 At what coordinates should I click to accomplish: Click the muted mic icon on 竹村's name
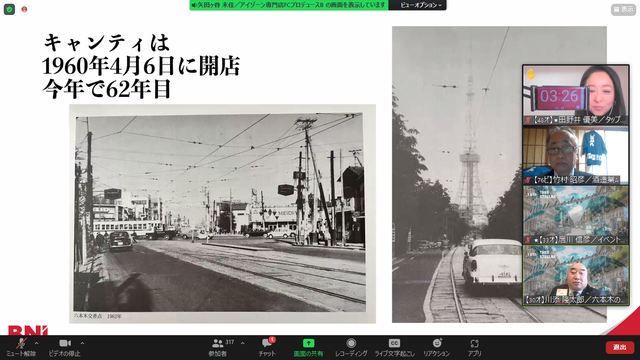coord(529,180)
